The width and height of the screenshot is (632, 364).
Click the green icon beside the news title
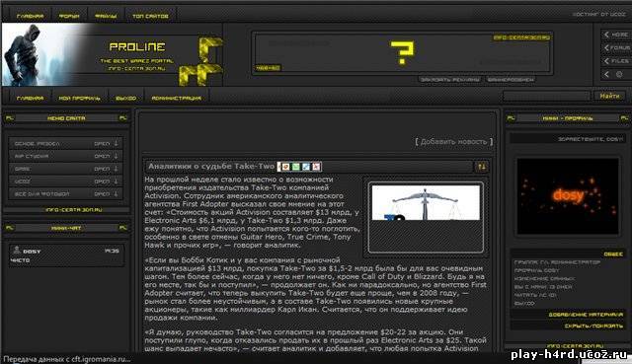pyautogui.click(x=296, y=167)
